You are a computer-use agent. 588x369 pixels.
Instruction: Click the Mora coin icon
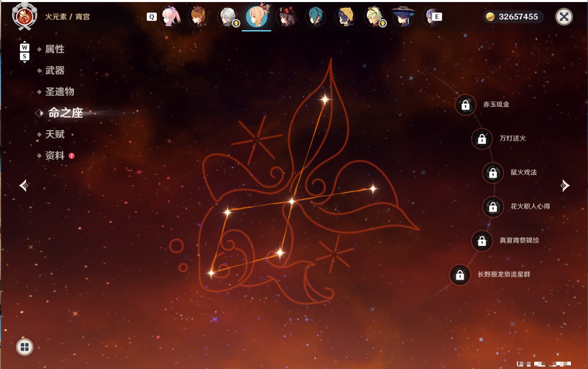(x=490, y=17)
